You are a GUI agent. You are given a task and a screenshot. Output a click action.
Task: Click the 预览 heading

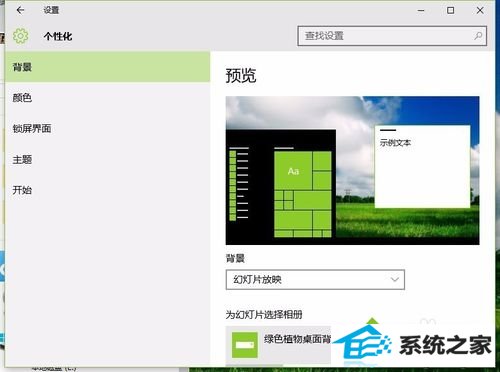241,76
